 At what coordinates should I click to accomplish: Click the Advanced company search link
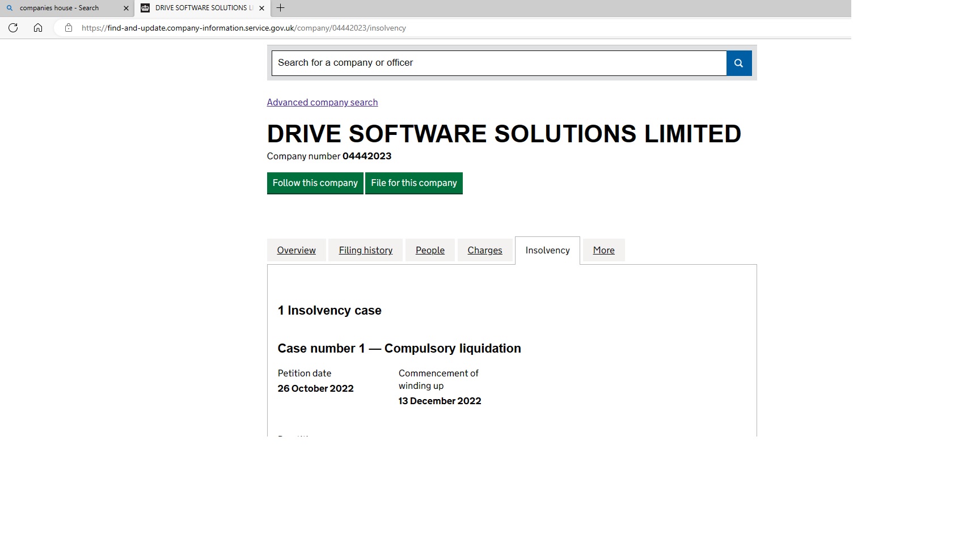[x=322, y=102]
